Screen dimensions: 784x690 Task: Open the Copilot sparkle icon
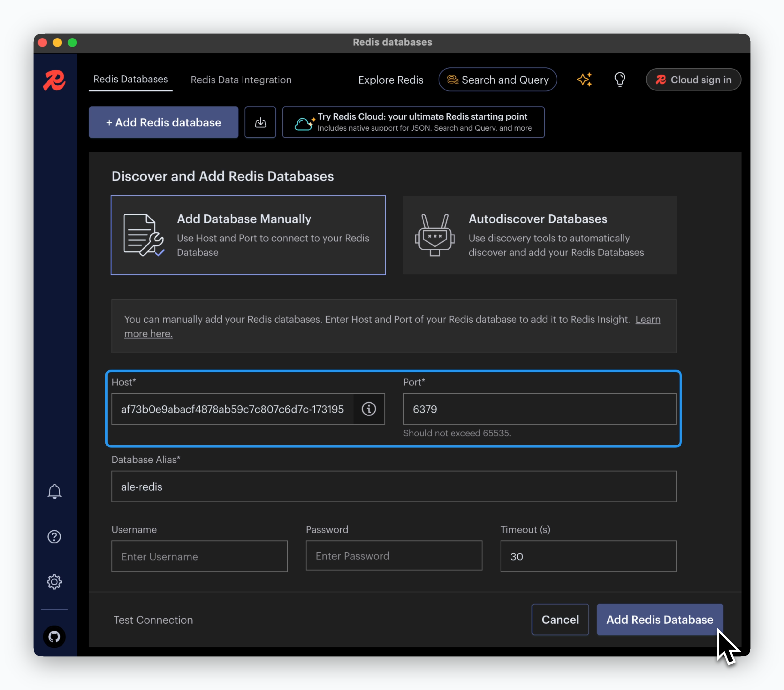(x=584, y=80)
